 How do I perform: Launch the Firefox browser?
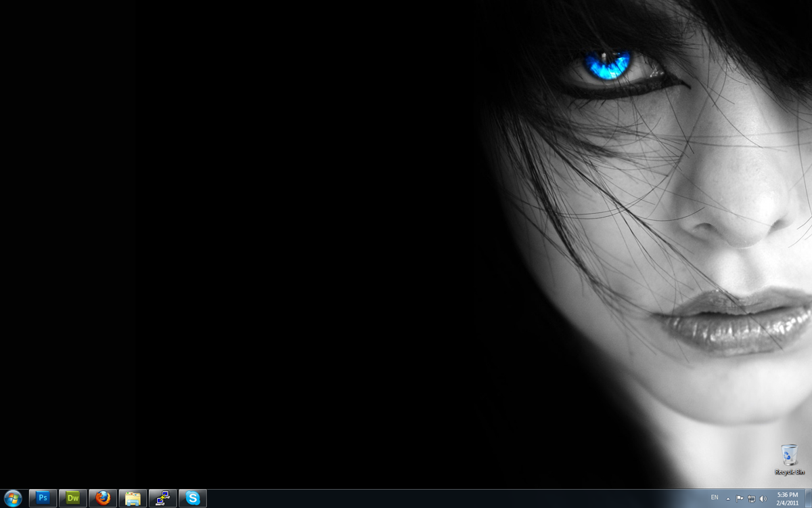[103, 499]
